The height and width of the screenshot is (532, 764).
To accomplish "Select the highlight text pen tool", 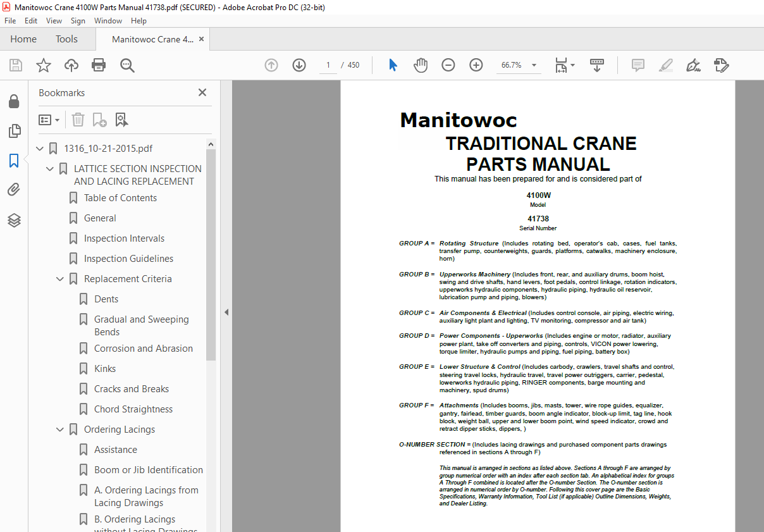I will pyautogui.click(x=666, y=65).
